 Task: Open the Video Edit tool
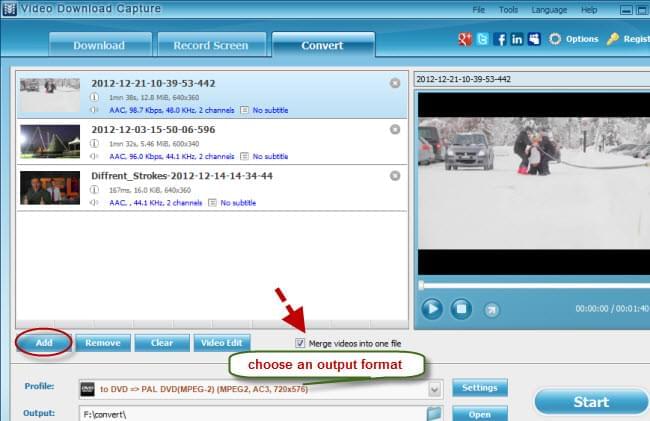(222, 343)
